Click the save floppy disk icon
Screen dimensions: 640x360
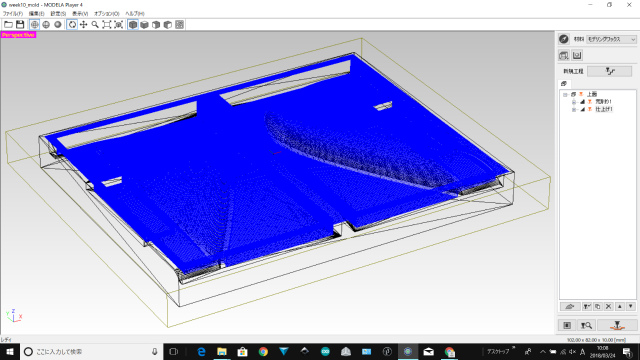coord(20,24)
